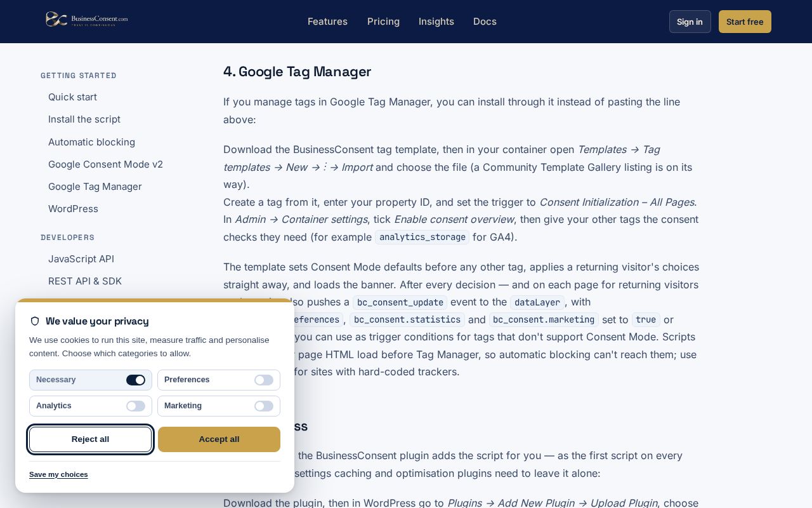Screen dimensions: 812x508
Task: Click the We value your privacy title
Action: click(97, 321)
